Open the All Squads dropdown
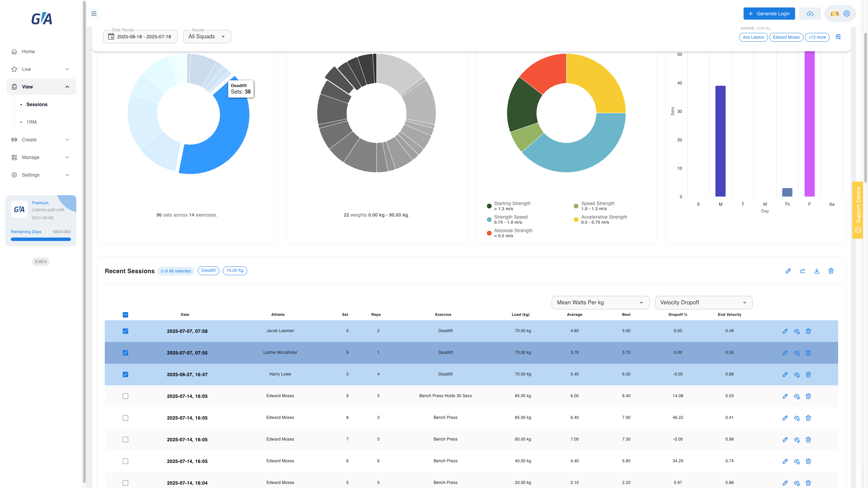 coord(207,37)
